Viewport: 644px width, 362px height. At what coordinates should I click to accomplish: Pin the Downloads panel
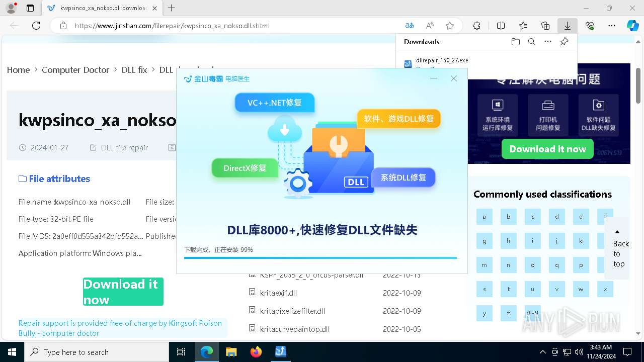coord(564,42)
